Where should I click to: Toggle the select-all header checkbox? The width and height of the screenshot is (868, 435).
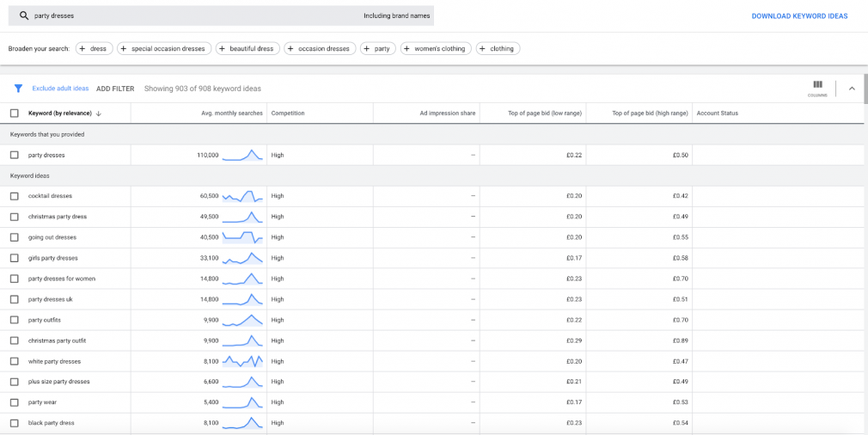click(x=15, y=113)
